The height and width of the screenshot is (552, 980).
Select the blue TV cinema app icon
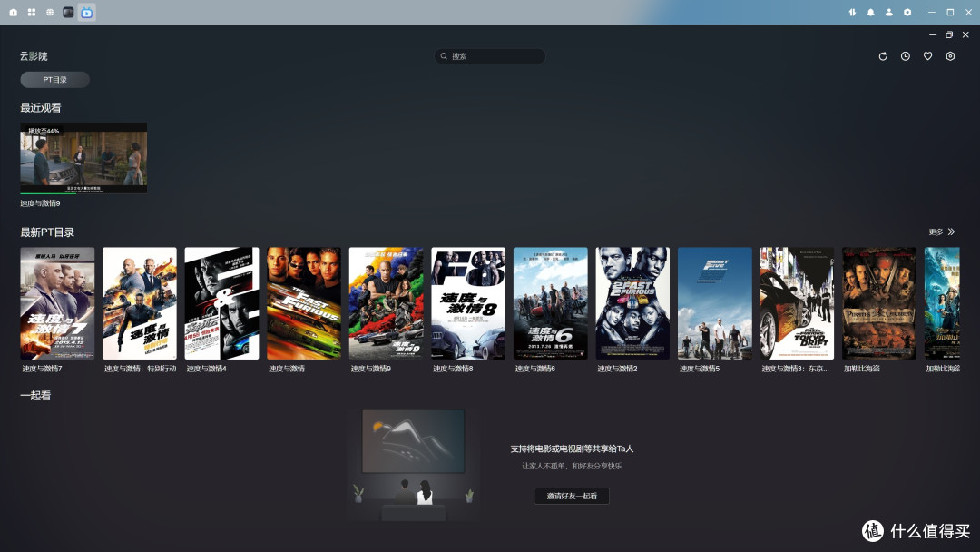click(87, 13)
